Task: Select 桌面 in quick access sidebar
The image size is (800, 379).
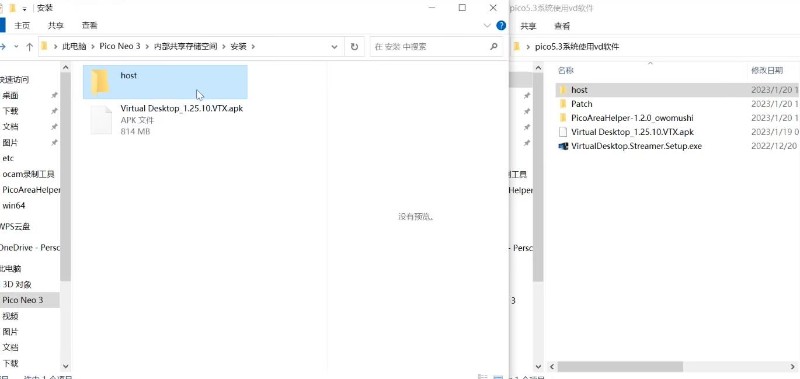Action: [10, 95]
